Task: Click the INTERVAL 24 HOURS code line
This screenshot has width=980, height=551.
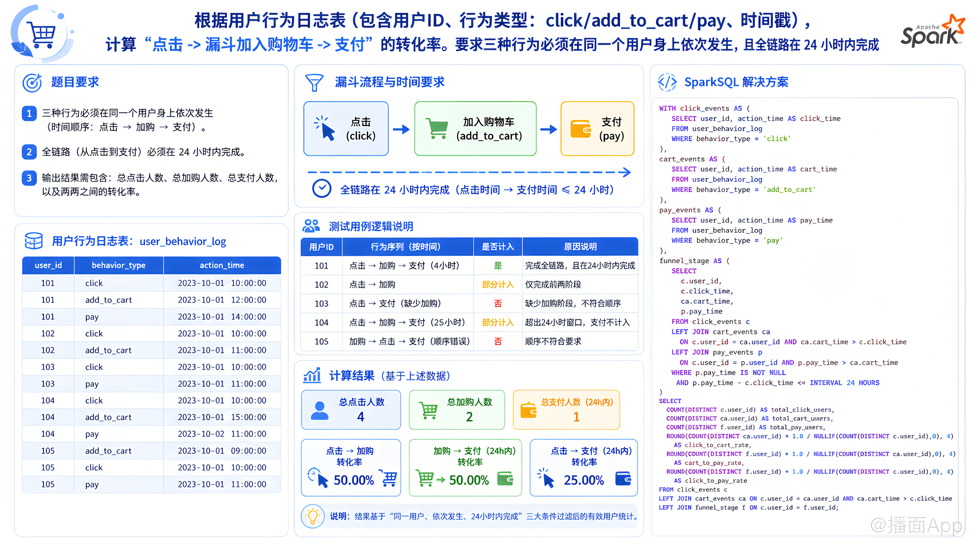Action: coord(778,383)
